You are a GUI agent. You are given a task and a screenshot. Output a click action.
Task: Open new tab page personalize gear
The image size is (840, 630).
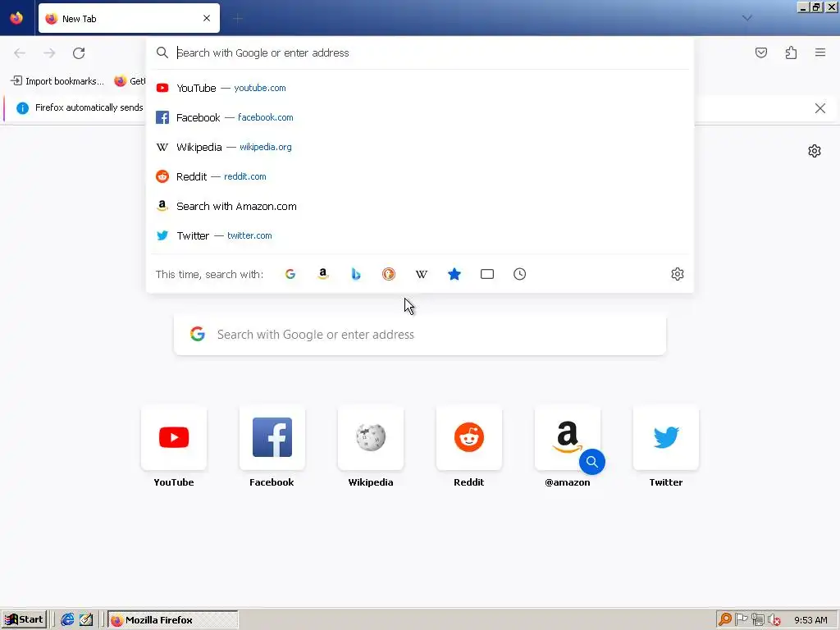click(x=815, y=151)
